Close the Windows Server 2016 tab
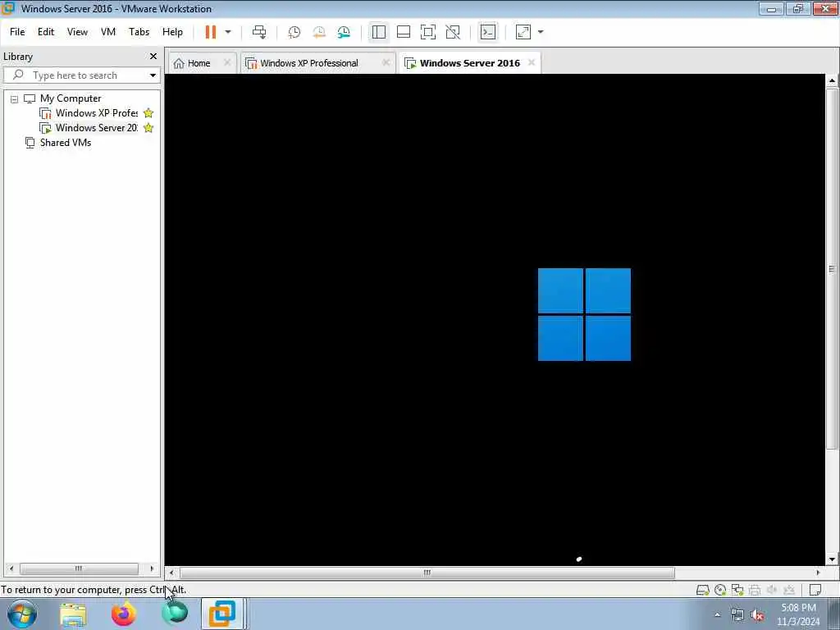 click(532, 62)
